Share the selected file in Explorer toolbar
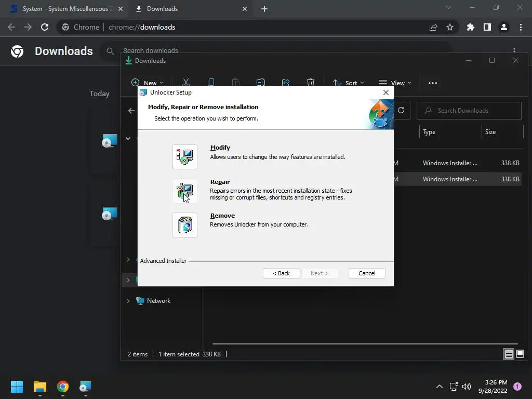This screenshot has width=532, height=399. point(286,83)
